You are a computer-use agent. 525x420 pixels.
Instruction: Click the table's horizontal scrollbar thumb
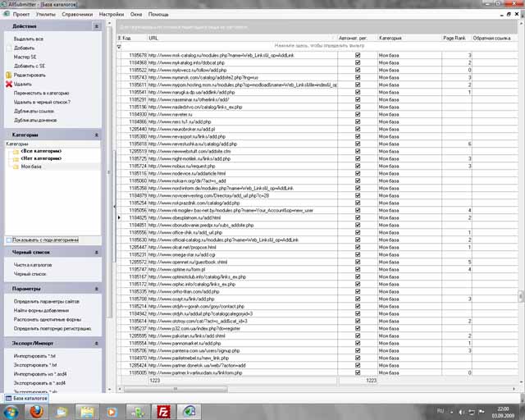point(176,389)
